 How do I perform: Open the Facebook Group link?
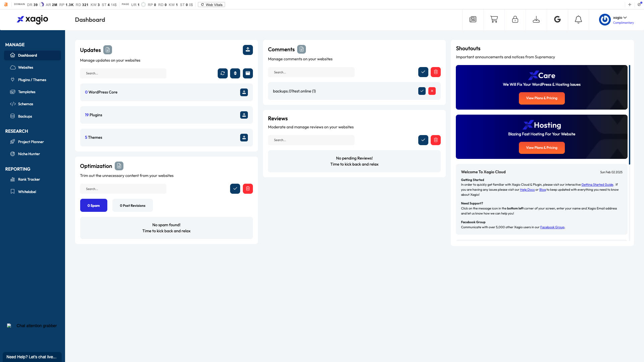click(x=552, y=227)
